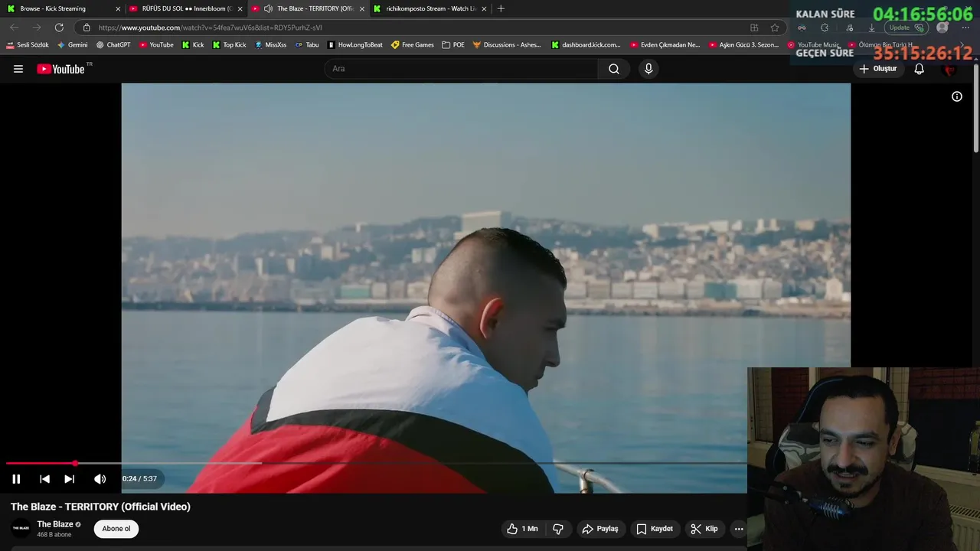980x551 pixels.
Task: Open the YouTube hamburger guide menu
Action: [x=18, y=69]
